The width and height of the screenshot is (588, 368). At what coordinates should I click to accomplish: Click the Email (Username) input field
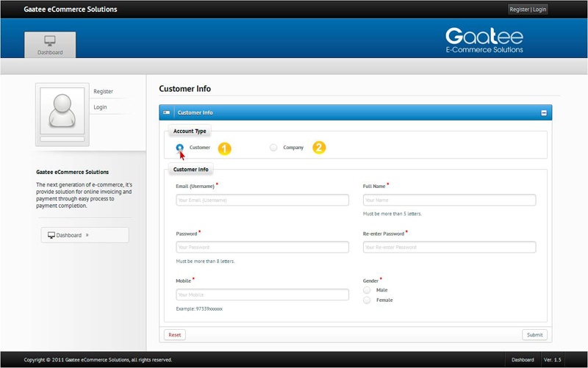pos(262,200)
